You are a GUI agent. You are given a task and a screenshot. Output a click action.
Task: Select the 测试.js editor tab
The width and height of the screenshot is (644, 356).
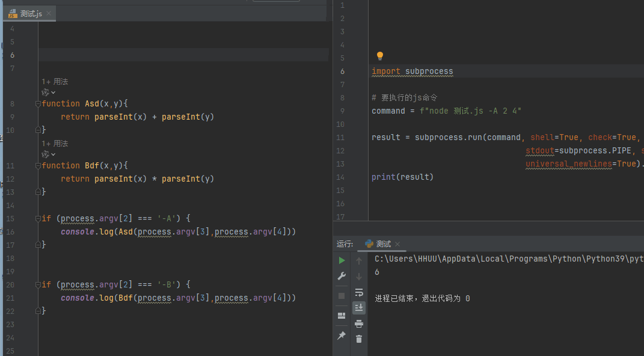click(x=26, y=13)
